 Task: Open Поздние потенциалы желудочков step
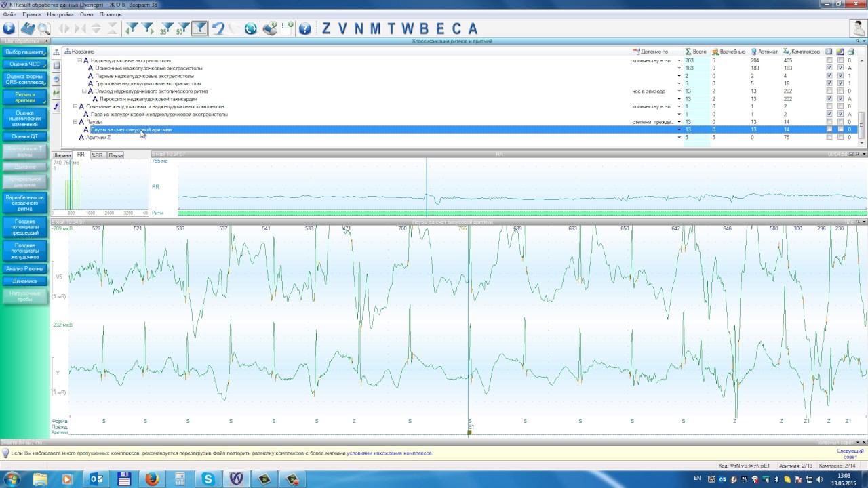24,251
